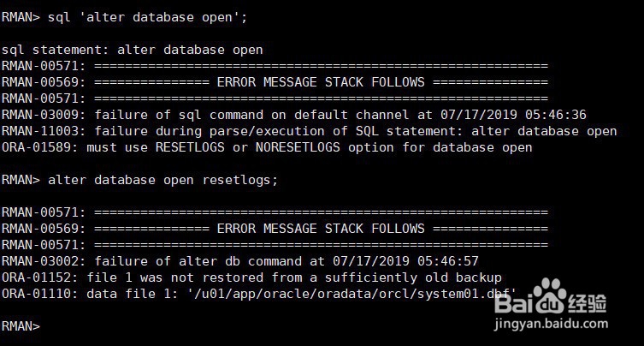Viewport: 644px width, 346px height.
Task: Click the RMAN-03002 alter db failure line
Action: point(239,261)
